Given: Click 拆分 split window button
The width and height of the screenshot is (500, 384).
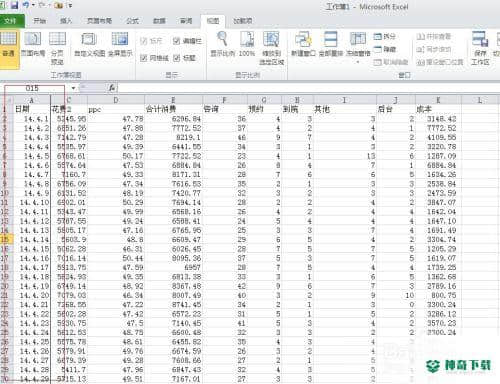Looking at the screenshot, I should coord(385,36).
